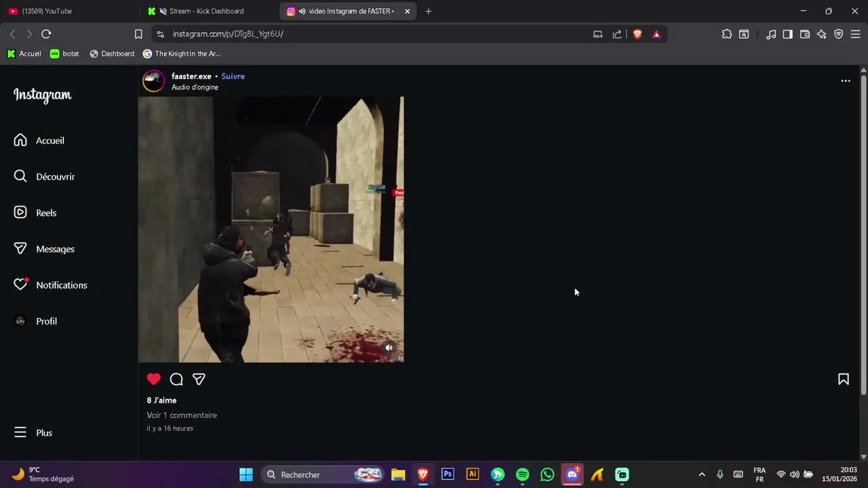Open the File Explorer taskbar icon
This screenshot has height=488, width=868.
point(398,474)
